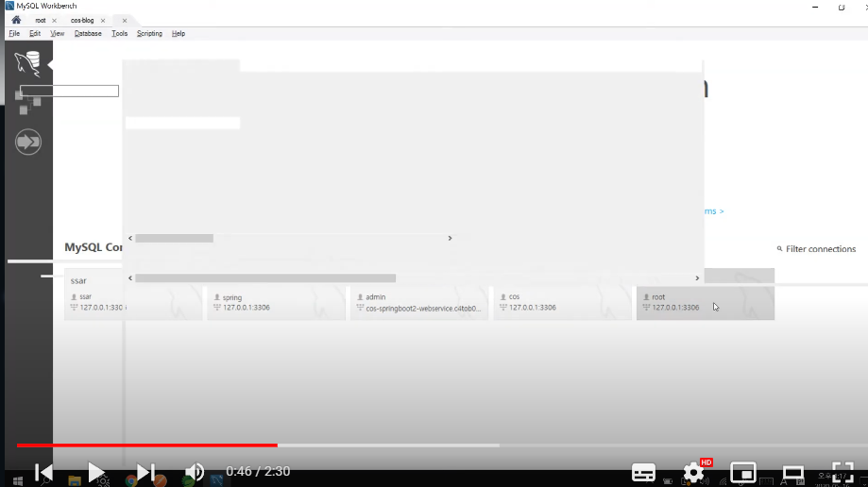Open the View menu
This screenshot has width=868, height=487.
[x=57, y=34]
